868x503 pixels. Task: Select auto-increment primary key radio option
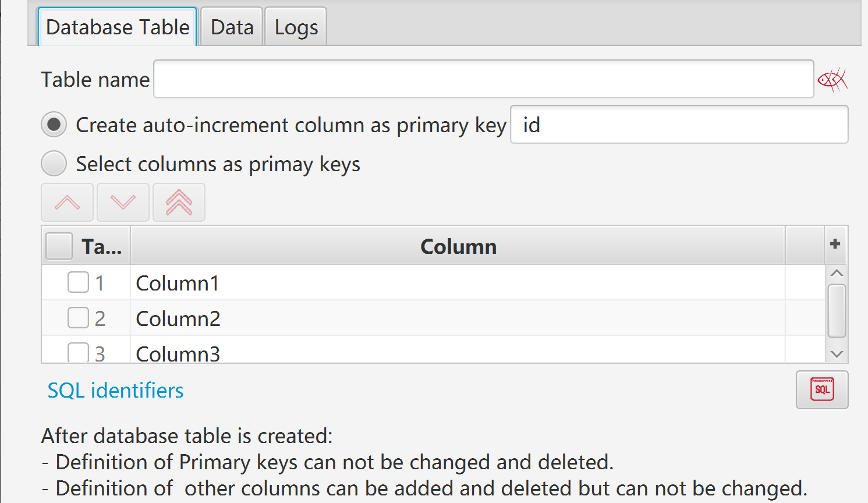click(54, 125)
